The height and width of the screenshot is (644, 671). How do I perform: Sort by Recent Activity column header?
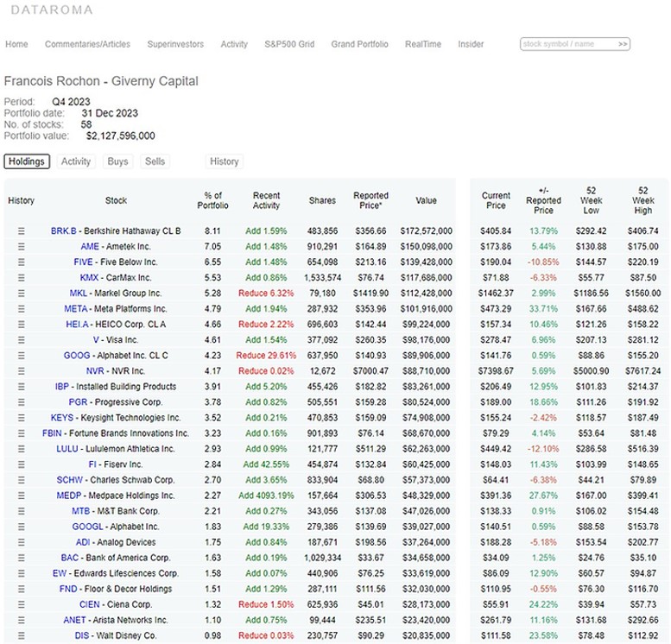pyautogui.click(x=266, y=200)
